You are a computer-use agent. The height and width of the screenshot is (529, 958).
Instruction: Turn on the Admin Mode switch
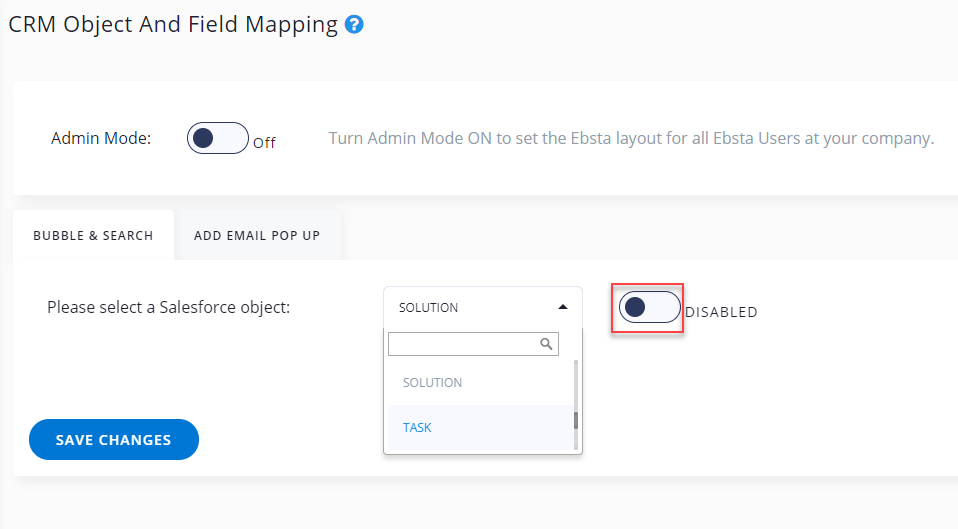(217, 138)
